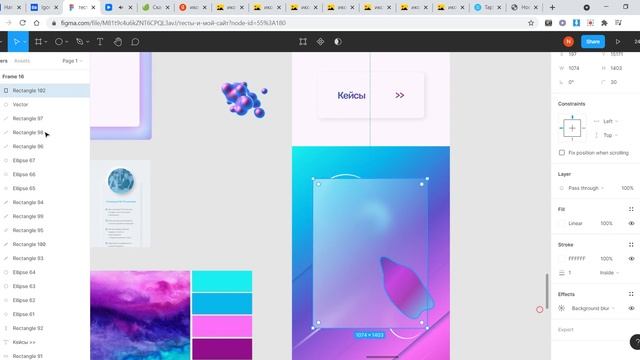The height and width of the screenshot is (360, 640).
Task: Click the FFFFFF stroke color swatch
Action: click(x=562, y=259)
